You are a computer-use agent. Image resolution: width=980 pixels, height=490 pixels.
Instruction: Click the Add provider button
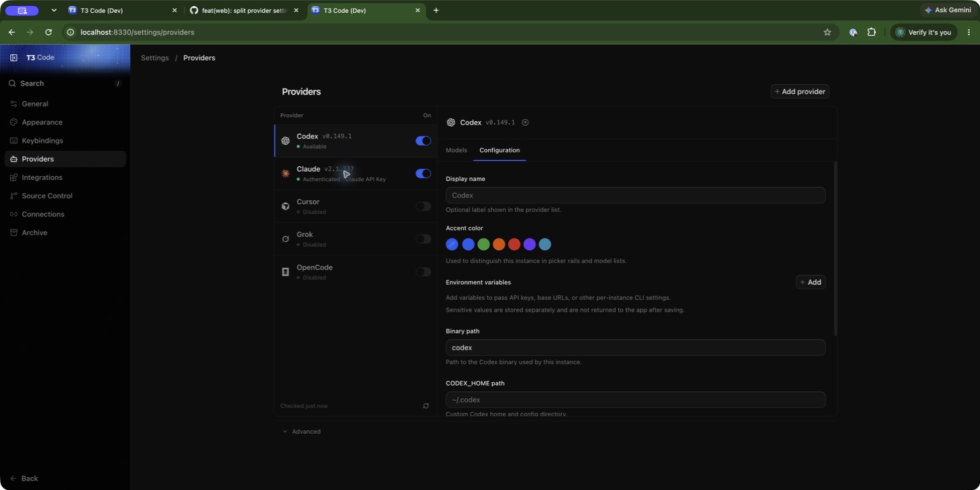point(800,92)
